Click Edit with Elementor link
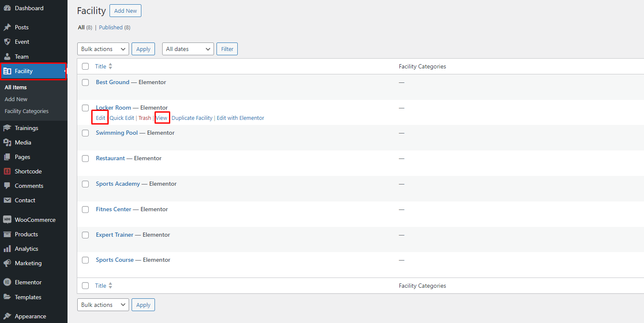 pos(240,118)
